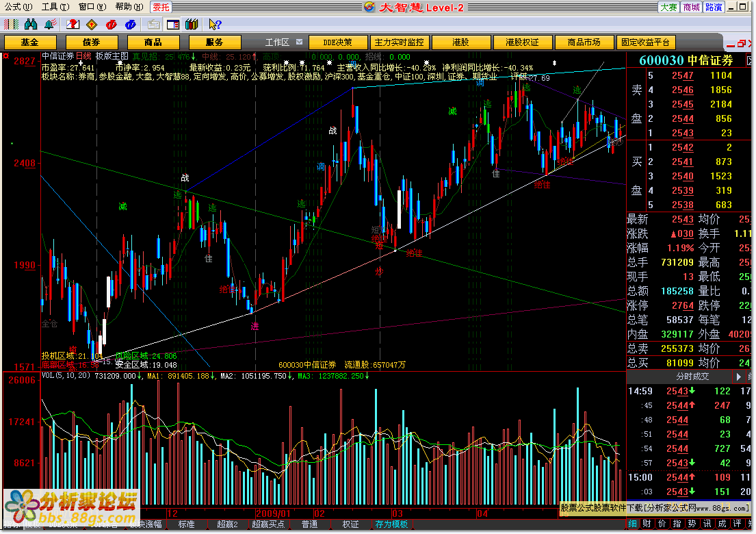Click 存为模板 save template tab
Image resolution: width=756 pixels, height=534 pixels.
point(391,524)
